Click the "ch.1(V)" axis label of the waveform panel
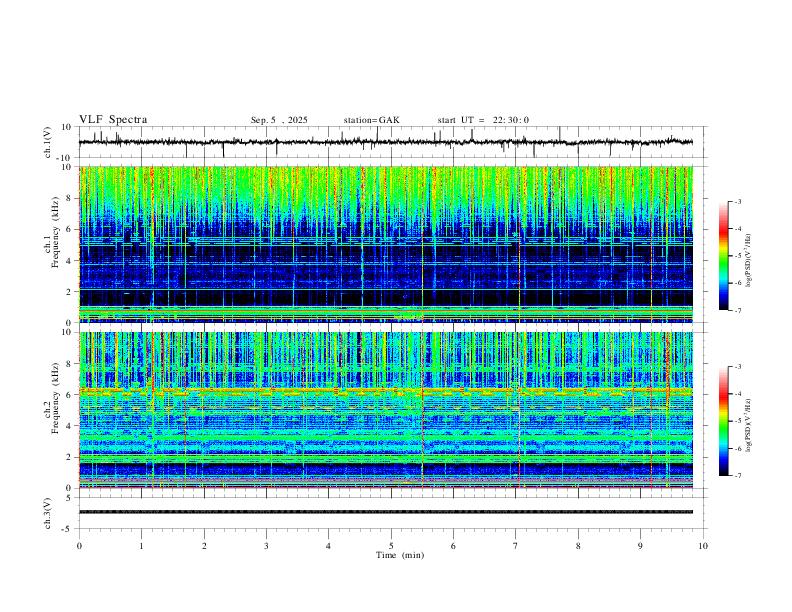 48,142
